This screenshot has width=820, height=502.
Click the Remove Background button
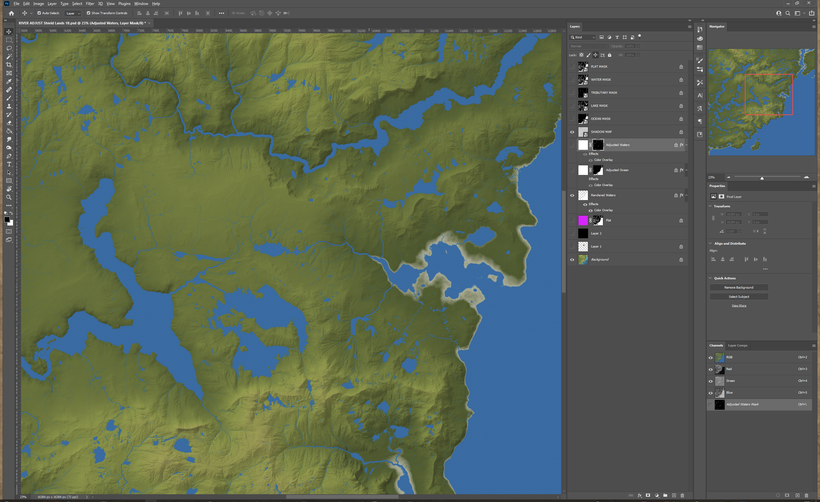[x=738, y=287]
